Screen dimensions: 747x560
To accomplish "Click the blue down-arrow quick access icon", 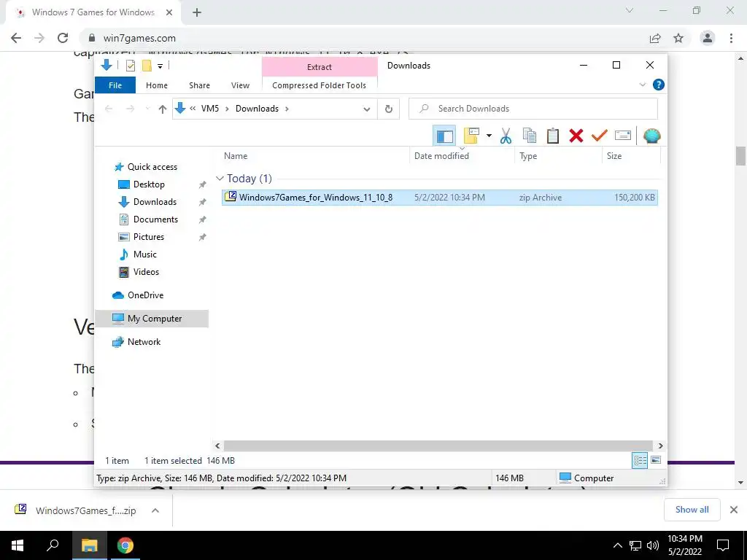I will point(107,65).
